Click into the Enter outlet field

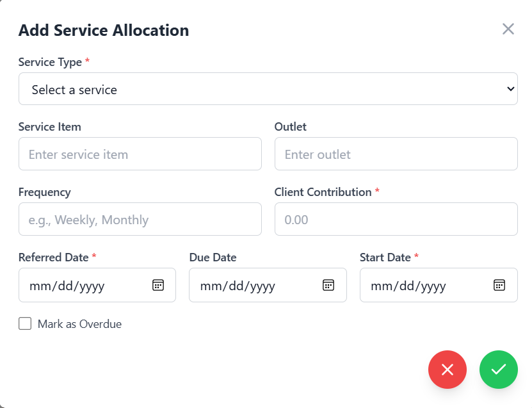[x=396, y=154]
